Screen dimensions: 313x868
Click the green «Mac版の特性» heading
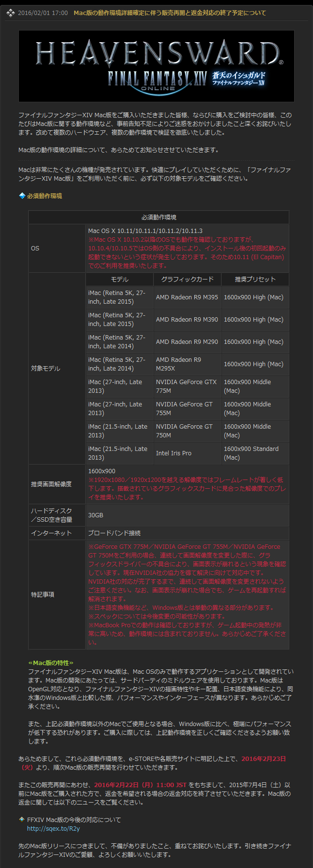coord(51,663)
